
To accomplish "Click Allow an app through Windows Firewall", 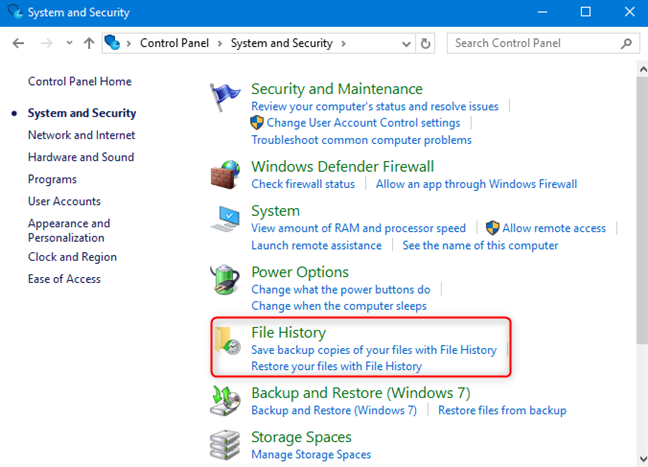I will (476, 184).
